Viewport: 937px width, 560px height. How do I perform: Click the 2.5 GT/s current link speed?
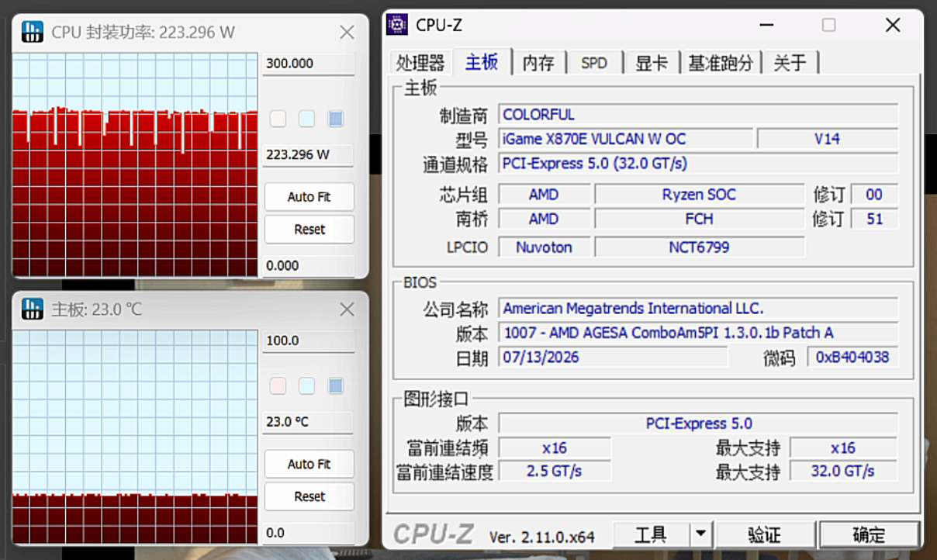tap(555, 471)
